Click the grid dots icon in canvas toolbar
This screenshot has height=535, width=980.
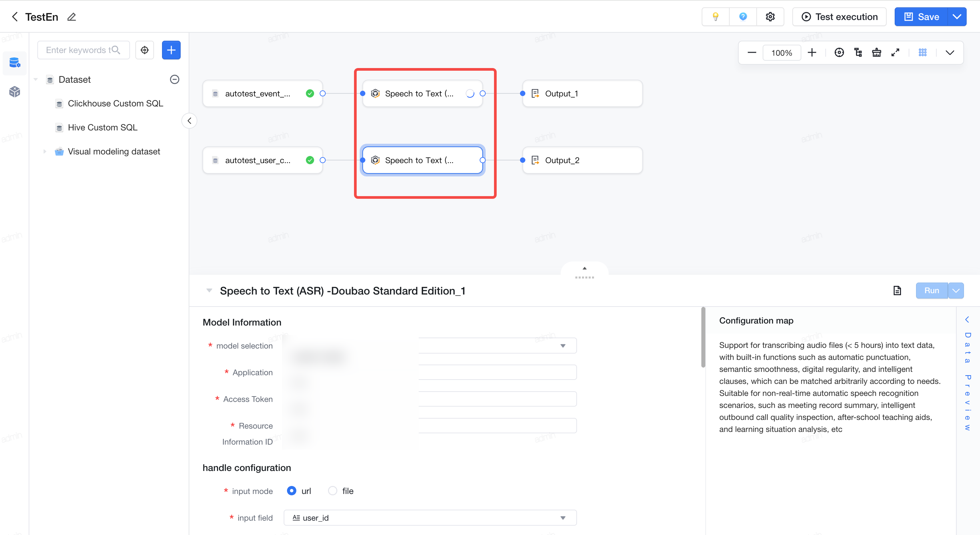(923, 53)
